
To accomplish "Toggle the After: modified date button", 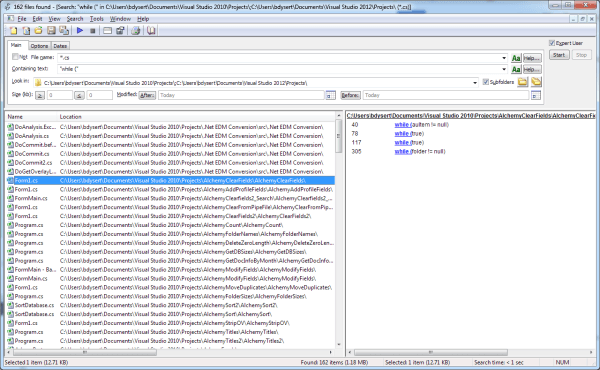I will [x=147, y=95].
